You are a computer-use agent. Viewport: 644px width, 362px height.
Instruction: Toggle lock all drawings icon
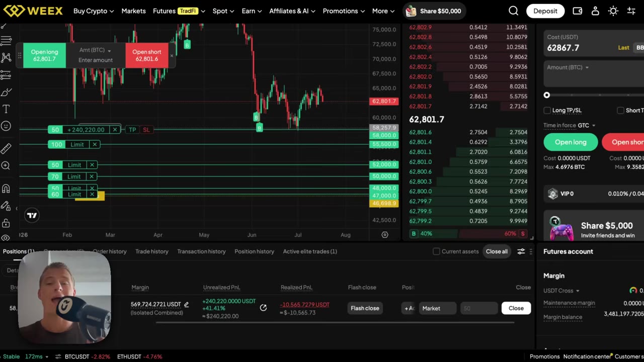[x=6, y=223]
